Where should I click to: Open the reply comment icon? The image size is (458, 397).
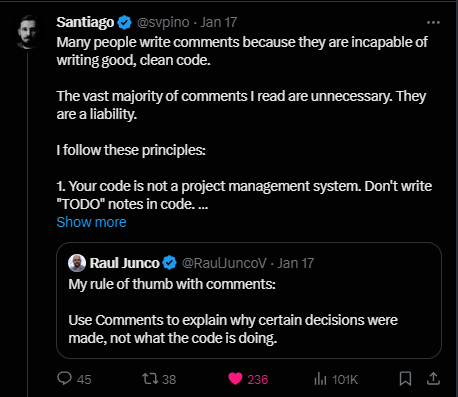point(64,379)
